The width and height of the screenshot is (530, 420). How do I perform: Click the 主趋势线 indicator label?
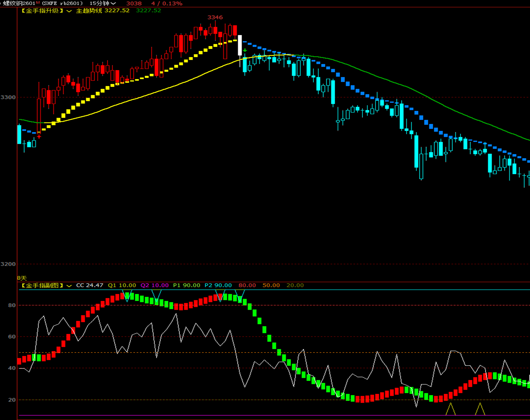pos(89,11)
